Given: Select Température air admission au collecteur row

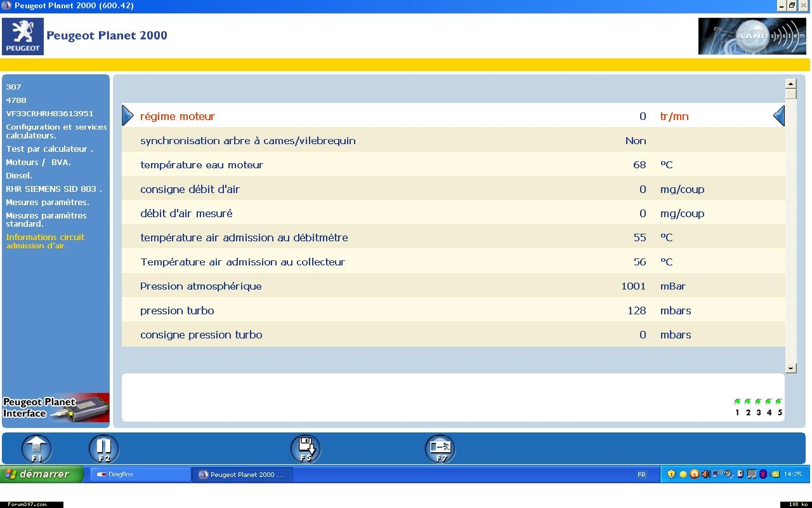Looking at the screenshot, I should pyautogui.click(x=453, y=262).
